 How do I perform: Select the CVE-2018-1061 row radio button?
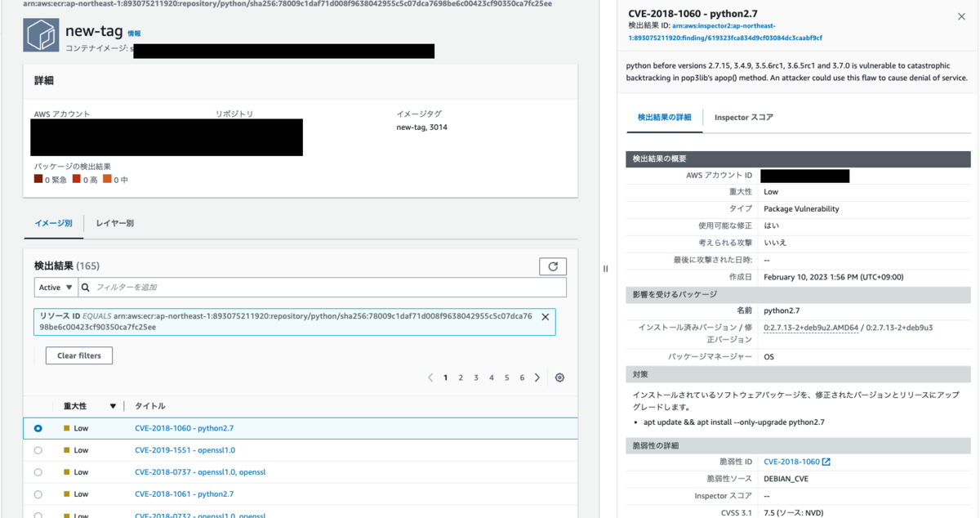click(38, 494)
